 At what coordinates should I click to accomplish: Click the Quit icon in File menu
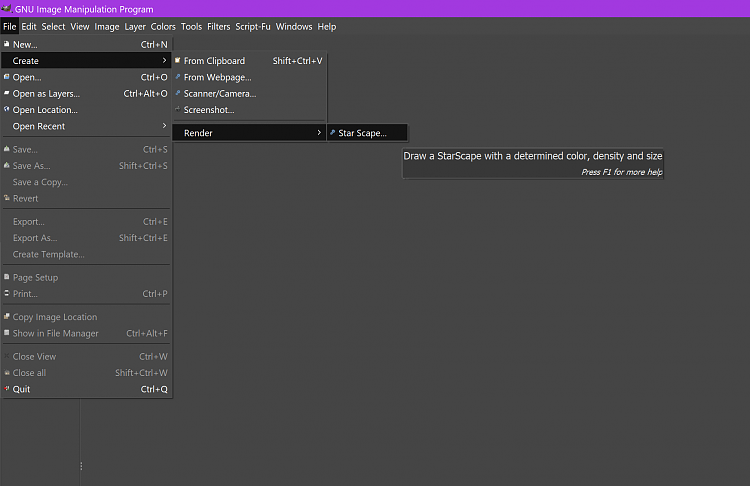point(7,388)
